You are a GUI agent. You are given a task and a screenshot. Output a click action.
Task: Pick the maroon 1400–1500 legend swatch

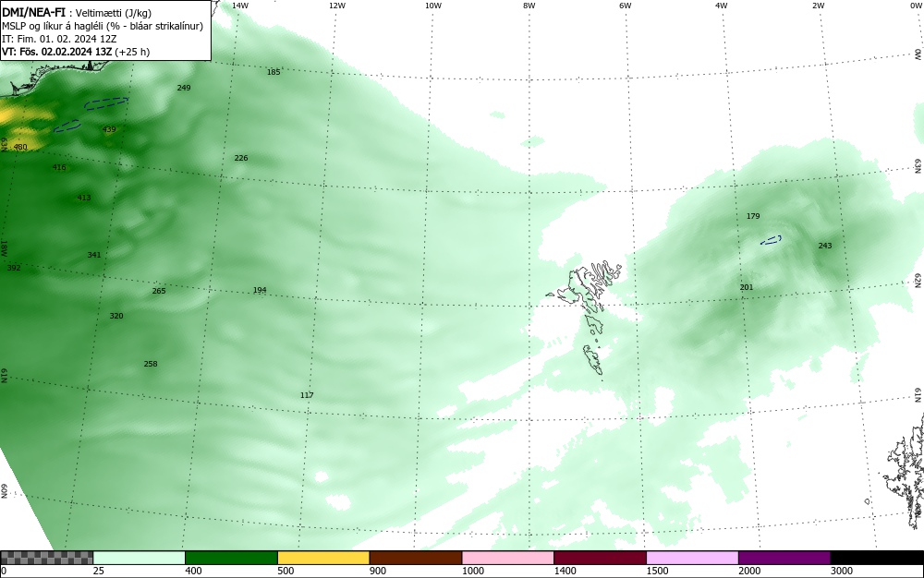tap(600, 558)
